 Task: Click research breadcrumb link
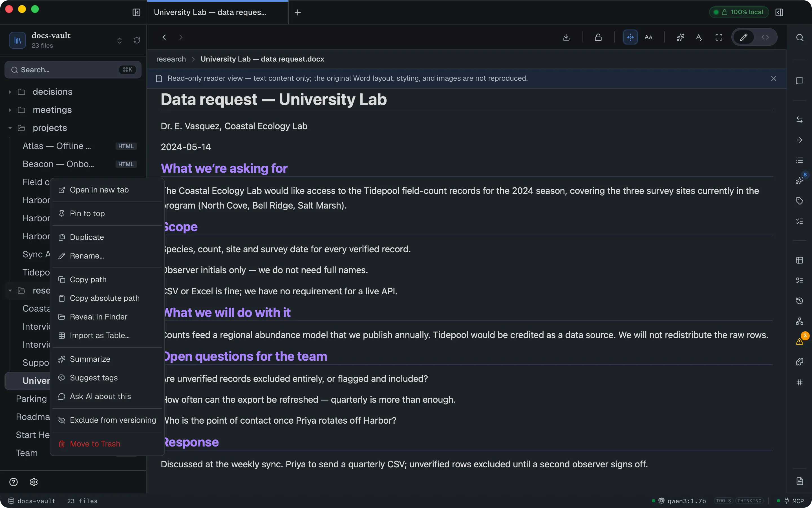[x=171, y=59]
